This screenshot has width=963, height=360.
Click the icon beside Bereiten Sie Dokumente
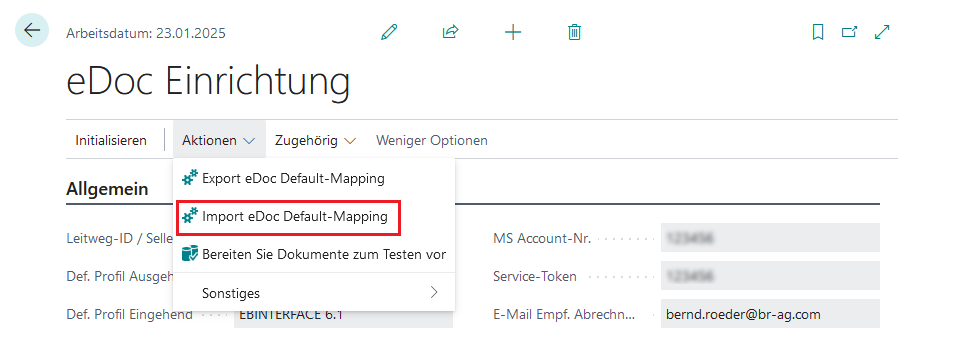(190, 254)
